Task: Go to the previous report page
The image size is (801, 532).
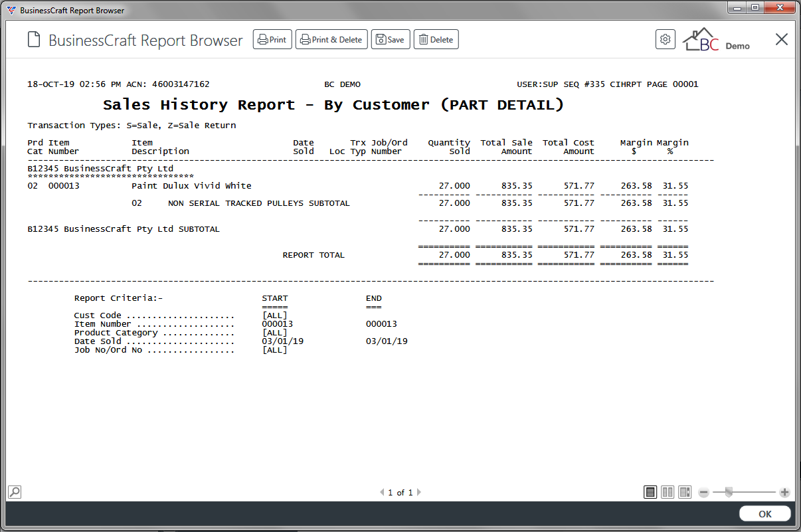Action: [x=382, y=493]
